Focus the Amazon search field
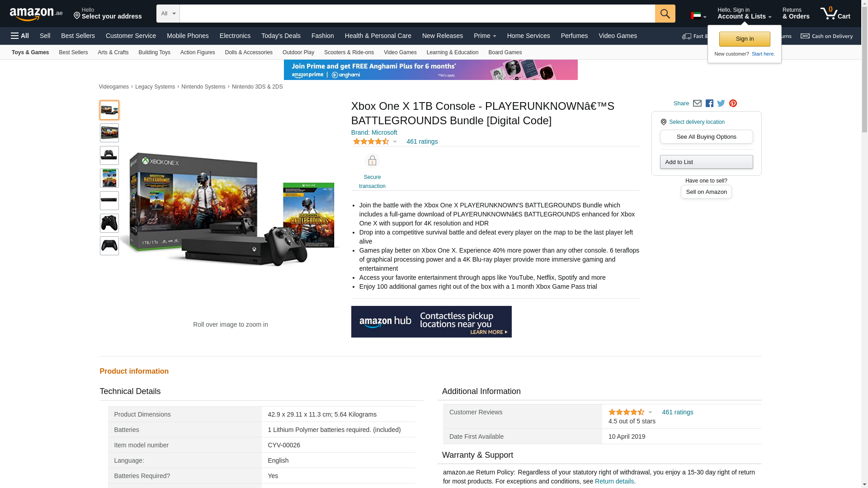Viewport: 868px width, 488px height. tap(417, 14)
